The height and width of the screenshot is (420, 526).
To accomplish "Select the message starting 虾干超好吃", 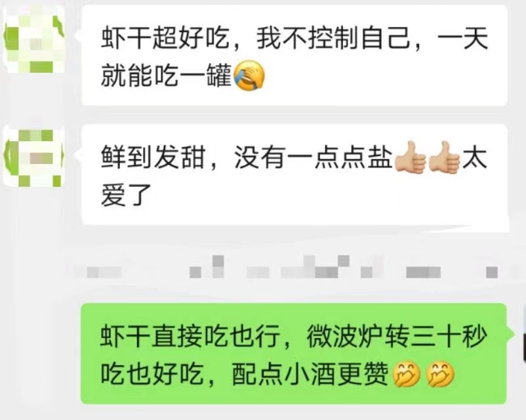I will (x=294, y=55).
